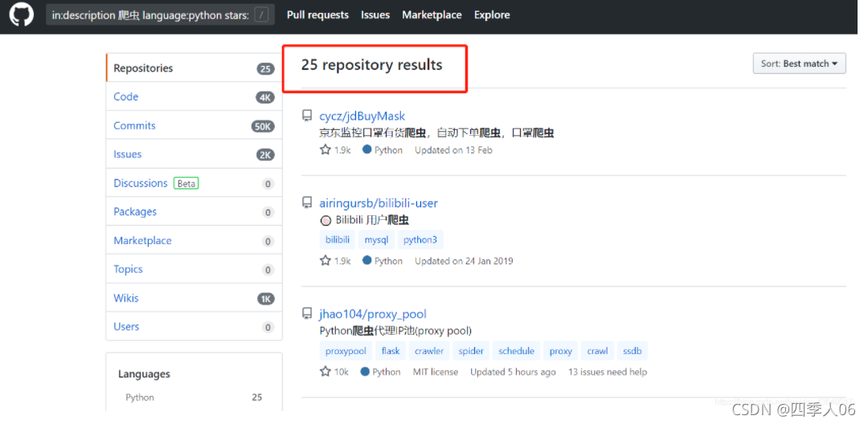
Task: Open Marketplace in the top navigation
Action: tap(432, 15)
